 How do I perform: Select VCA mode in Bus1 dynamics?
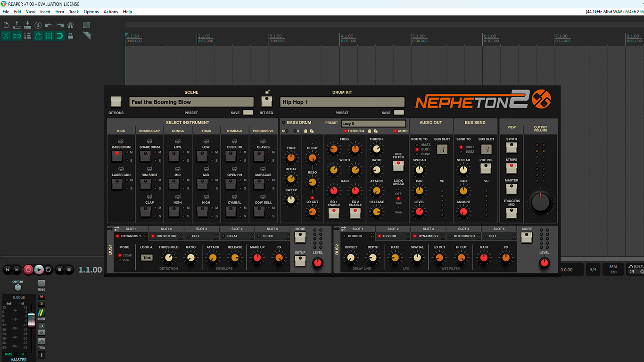point(120,260)
